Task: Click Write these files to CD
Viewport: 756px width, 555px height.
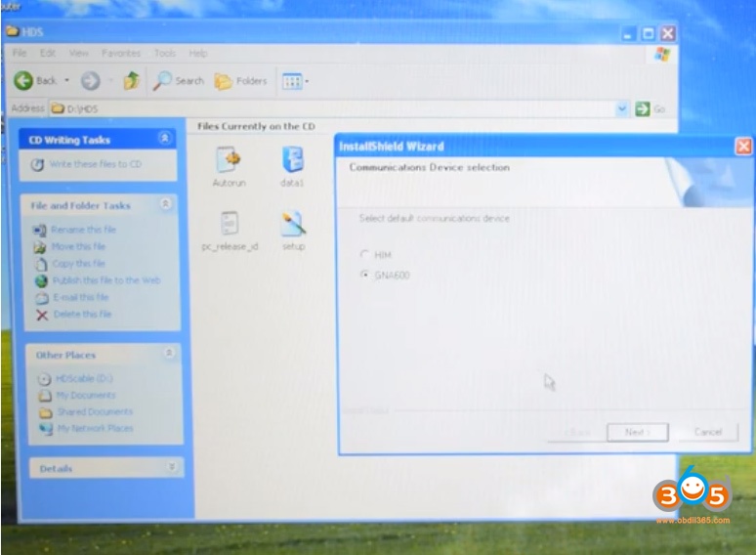Action: pyautogui.click(x=96, y=164)
